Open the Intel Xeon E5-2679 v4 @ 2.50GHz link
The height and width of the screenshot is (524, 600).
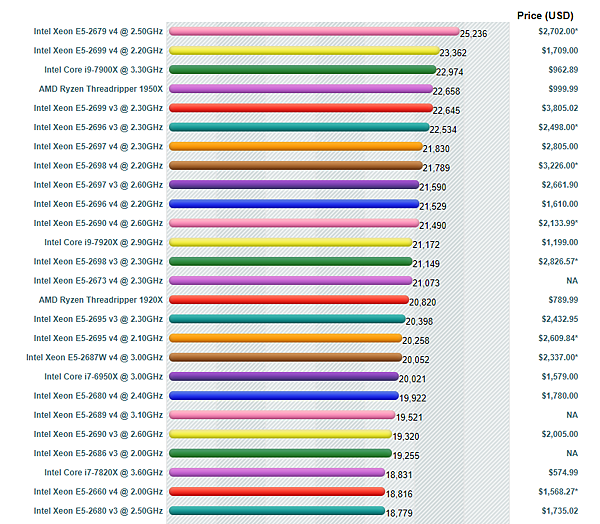pyautogui.click(x=98, y=31)
